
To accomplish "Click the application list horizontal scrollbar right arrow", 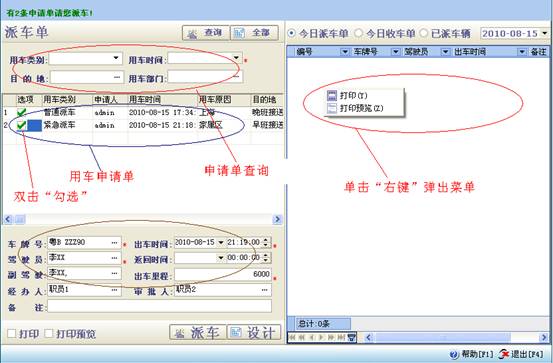I will (278, 219).
